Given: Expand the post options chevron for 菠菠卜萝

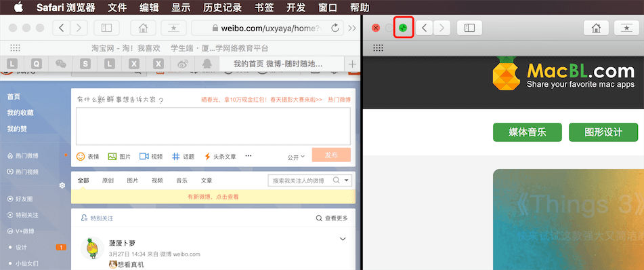Looking at the screenshot, I should pyautogui.click(x=343, y=239).
